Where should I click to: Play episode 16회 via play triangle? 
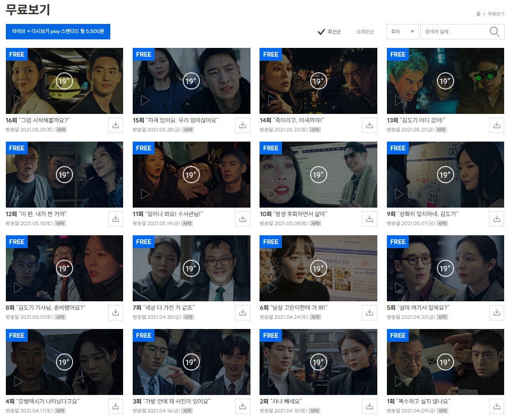click(18, 100)
